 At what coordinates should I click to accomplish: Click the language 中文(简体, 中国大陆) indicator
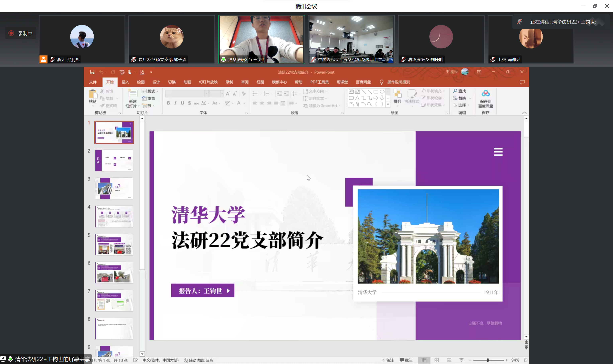pos(161,360)
